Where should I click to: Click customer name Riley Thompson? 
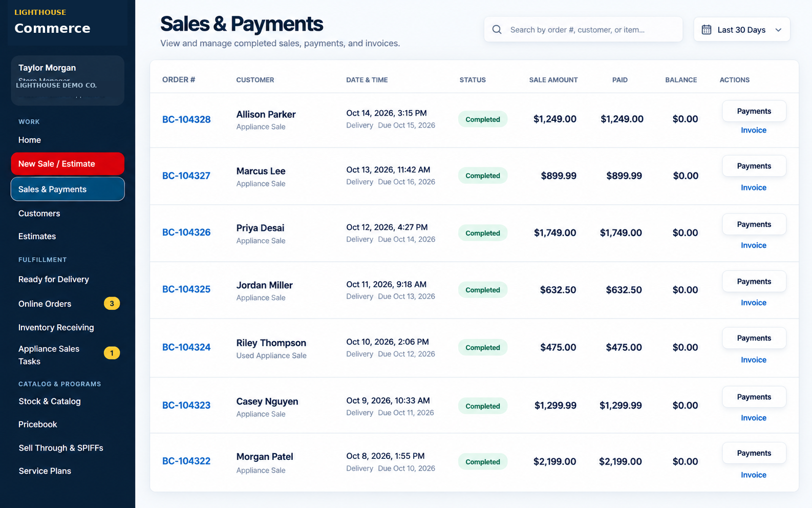[x=271, y=343]
